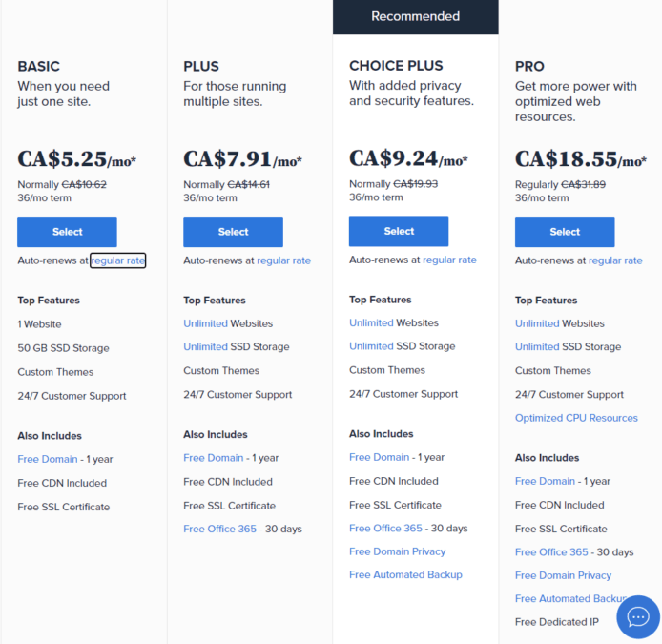The height and width of the screenshot is (644, 662).
Task: Open the live chat bubble icon
Action: (638, 616)
